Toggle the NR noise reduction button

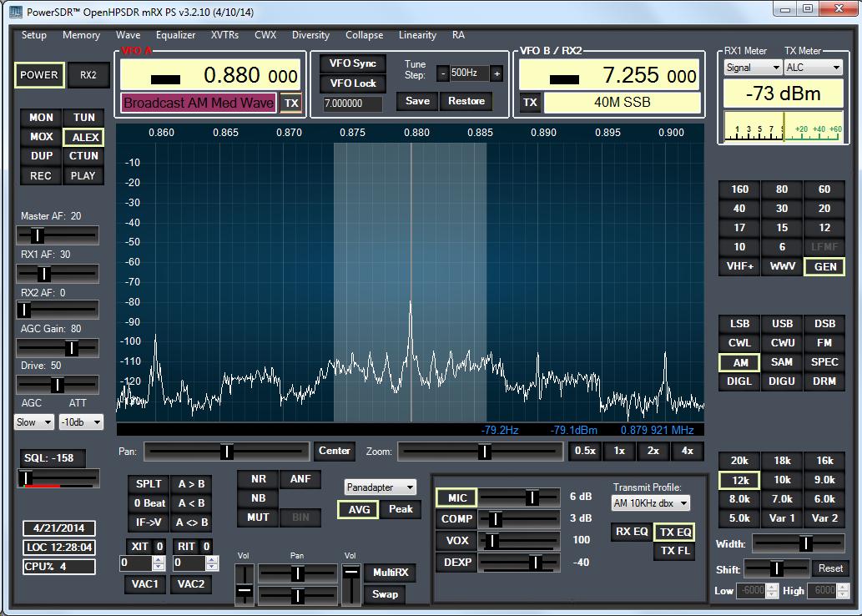(259, 479)
